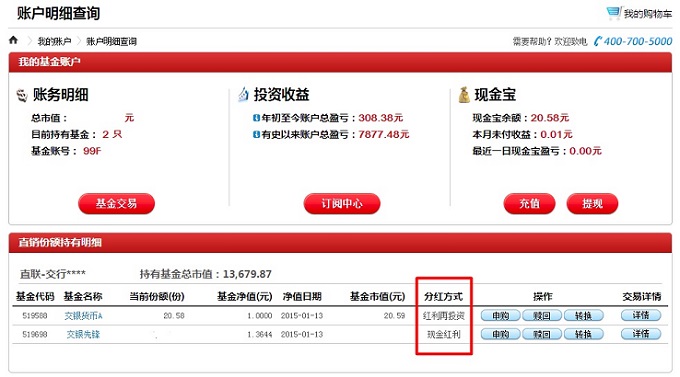The image size is (680, 377).
Task: Click the hotline number 400-700-5000
Action: click(x=638, y=41)
